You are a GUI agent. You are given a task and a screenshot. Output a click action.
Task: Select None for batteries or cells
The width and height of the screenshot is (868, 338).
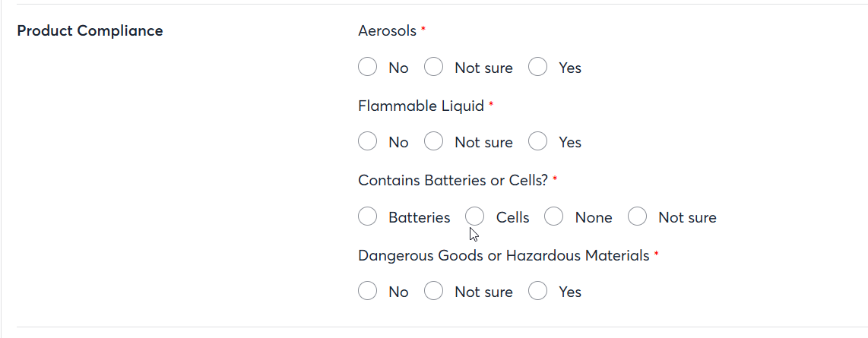[x=554, y=217]
